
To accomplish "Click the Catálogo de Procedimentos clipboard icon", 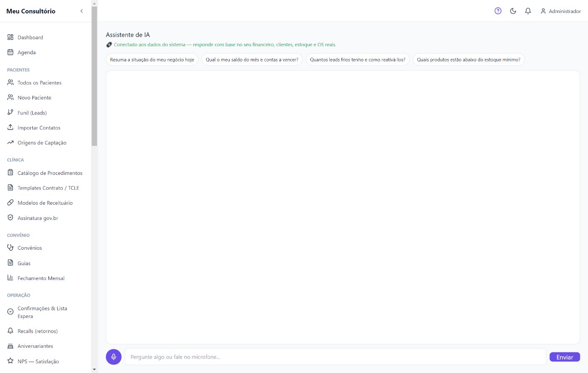I will tap(10, 172).
